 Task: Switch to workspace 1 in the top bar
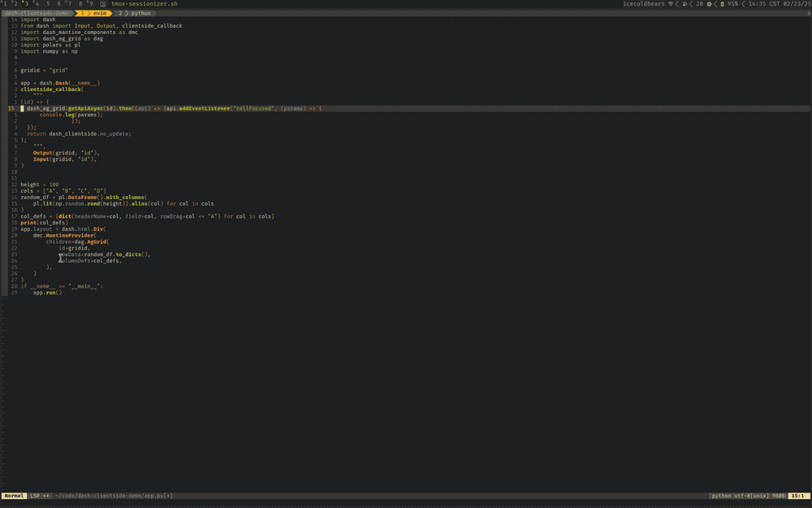click(x=5, y=3)
